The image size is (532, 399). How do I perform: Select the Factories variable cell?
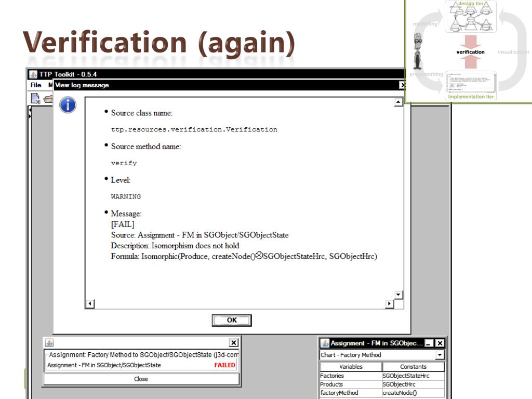(x=351, y=376)
